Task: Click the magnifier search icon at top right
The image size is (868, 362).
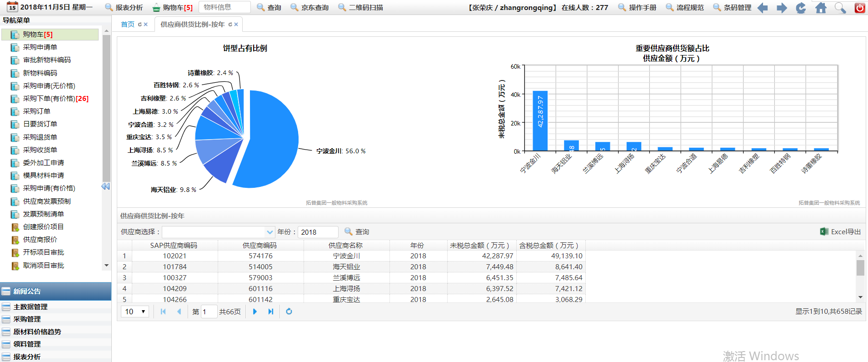Action: click(840, 8)
